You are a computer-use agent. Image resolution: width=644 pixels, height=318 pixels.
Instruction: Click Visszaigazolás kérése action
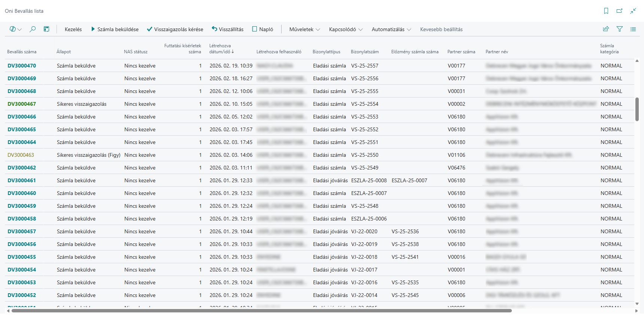click(175, 29)
